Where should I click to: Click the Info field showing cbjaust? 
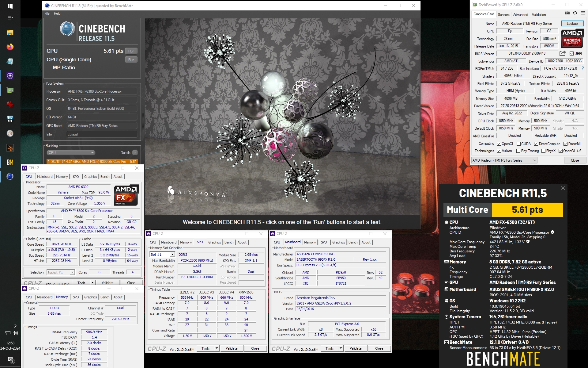(102, 134)
